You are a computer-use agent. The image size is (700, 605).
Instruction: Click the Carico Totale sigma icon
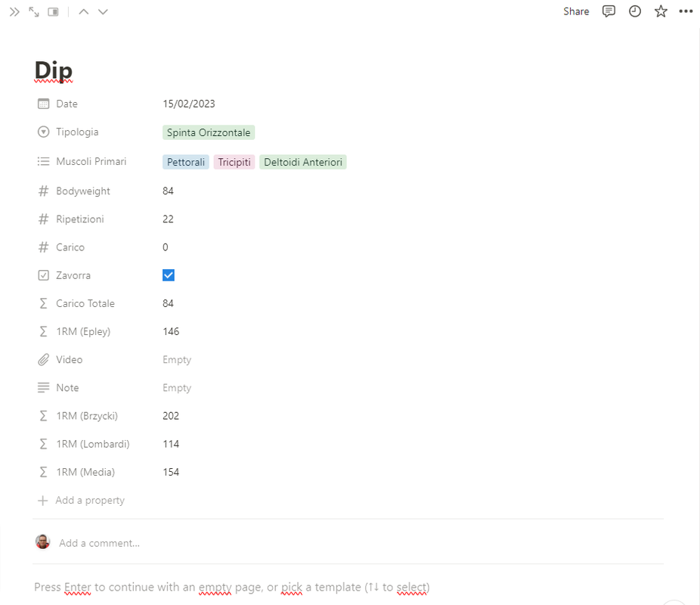(x=43, y=303)
